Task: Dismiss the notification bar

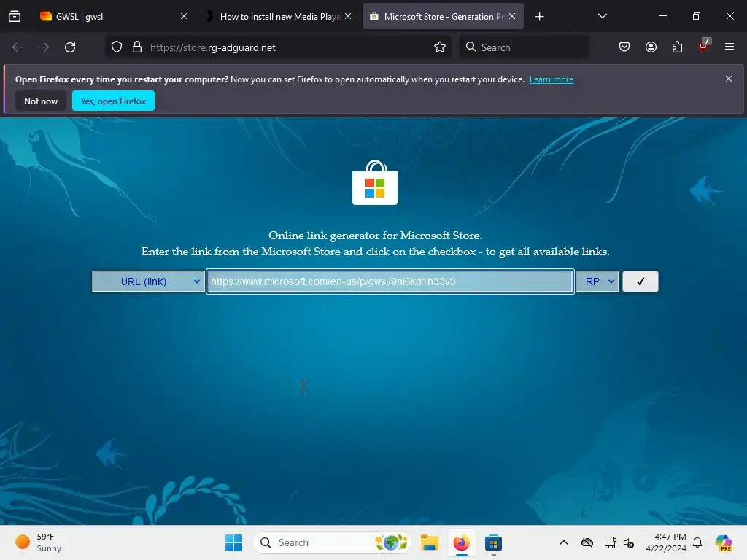Action: point(729,79)
